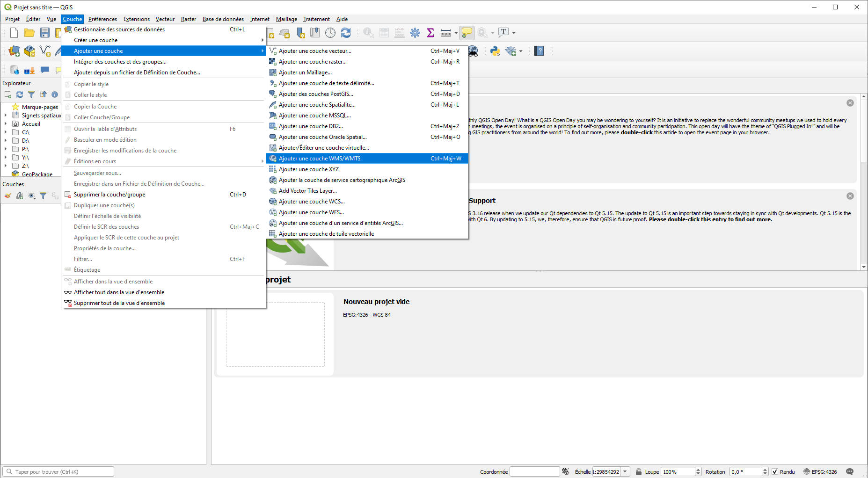The width and height of the screenshot is (868, 478).
Task: Select Ajouter une couche WMS/WMTS
Action: pos(320,159)
